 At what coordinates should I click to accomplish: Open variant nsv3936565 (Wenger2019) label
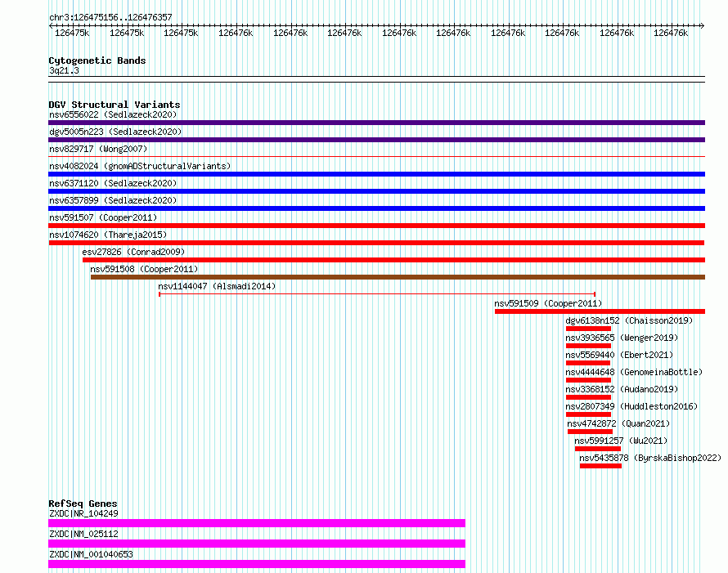click(622, 338)
